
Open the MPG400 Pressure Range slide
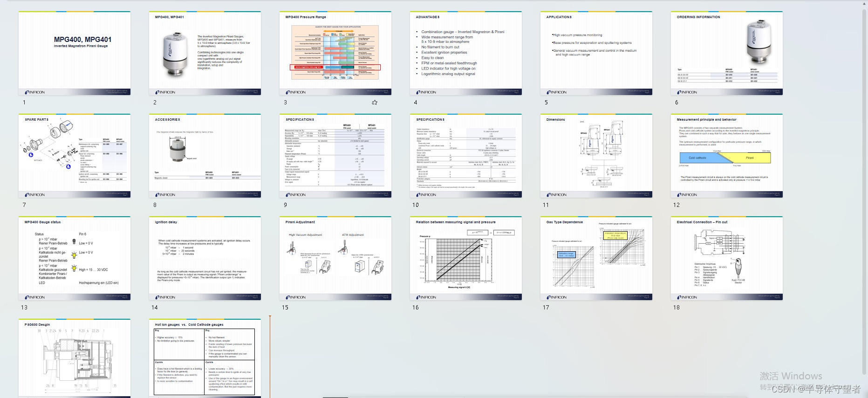click(335, 53)
